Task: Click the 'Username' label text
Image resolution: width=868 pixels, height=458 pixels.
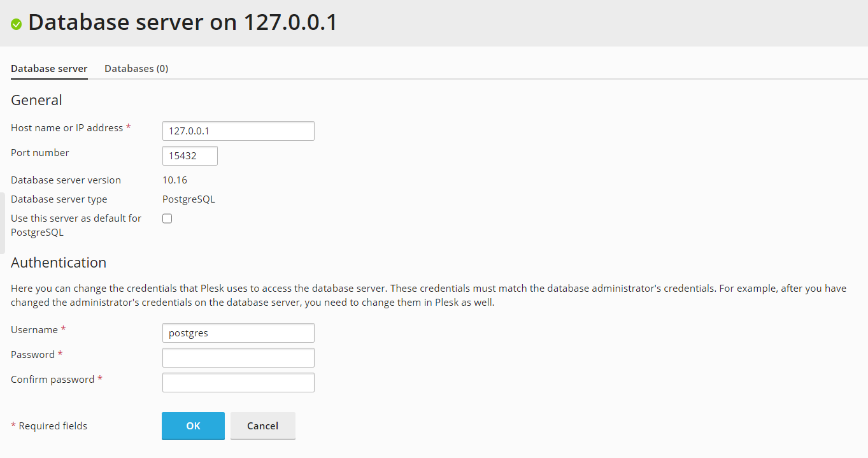Action: coord(34,330)
